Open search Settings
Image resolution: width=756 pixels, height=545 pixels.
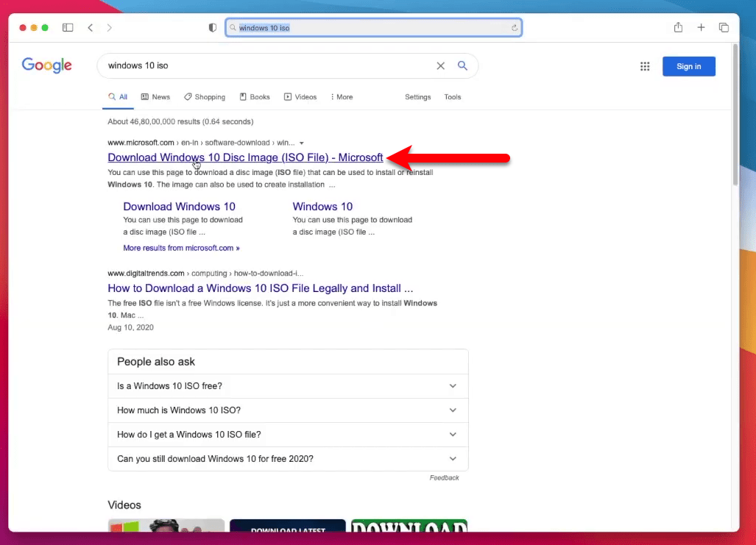[417, 97]
